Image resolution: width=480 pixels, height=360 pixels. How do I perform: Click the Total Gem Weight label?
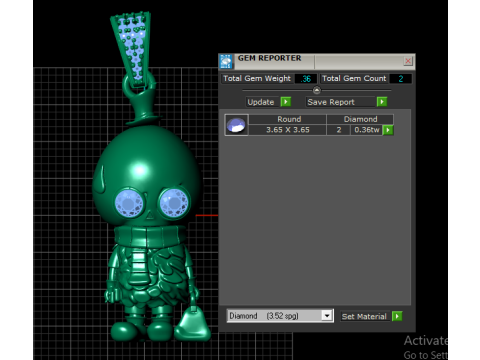tap(257, 79)
